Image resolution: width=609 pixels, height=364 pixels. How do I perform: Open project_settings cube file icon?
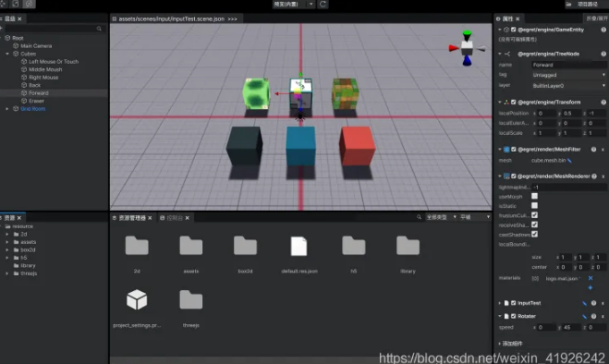(x=137, y=299)
